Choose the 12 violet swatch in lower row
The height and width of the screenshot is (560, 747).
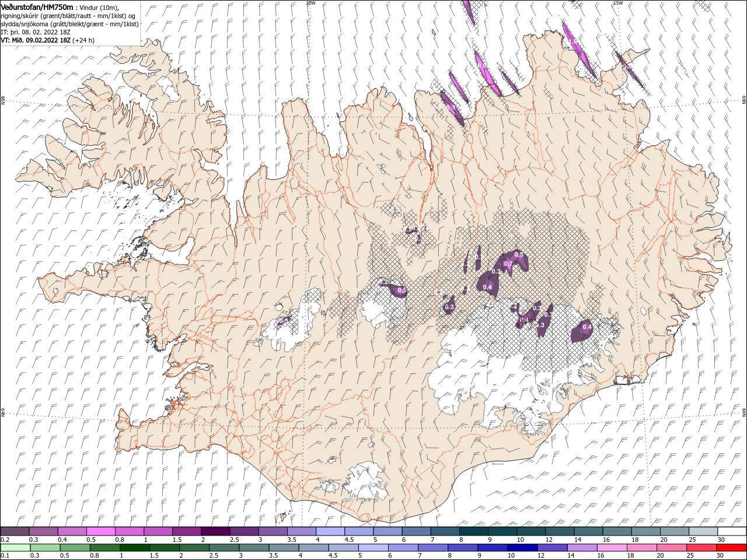(x=552, y=548)
